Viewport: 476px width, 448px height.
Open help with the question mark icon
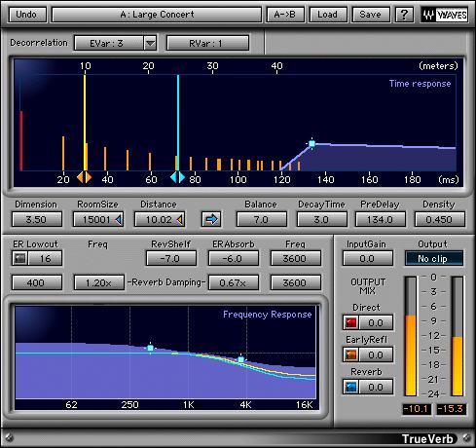coord(404,15)
